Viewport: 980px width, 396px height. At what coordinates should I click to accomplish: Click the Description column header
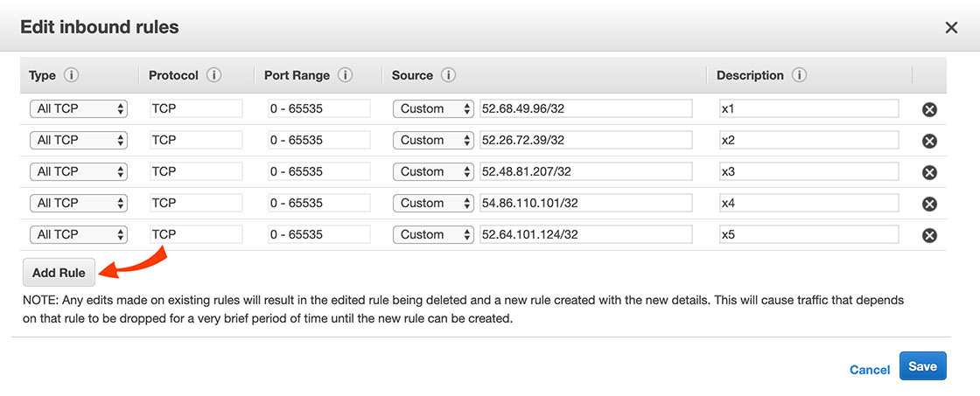750,75
